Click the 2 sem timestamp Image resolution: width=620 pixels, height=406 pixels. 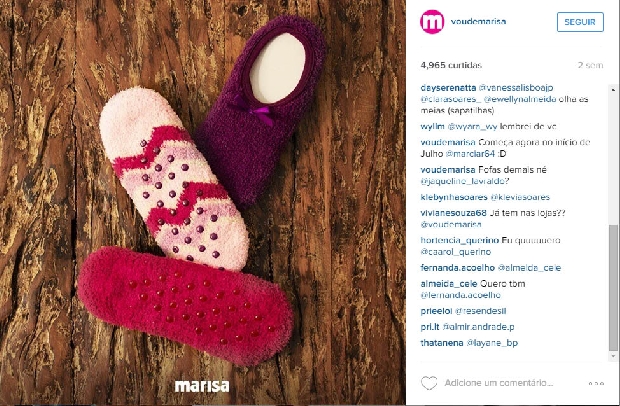point(590,65)
